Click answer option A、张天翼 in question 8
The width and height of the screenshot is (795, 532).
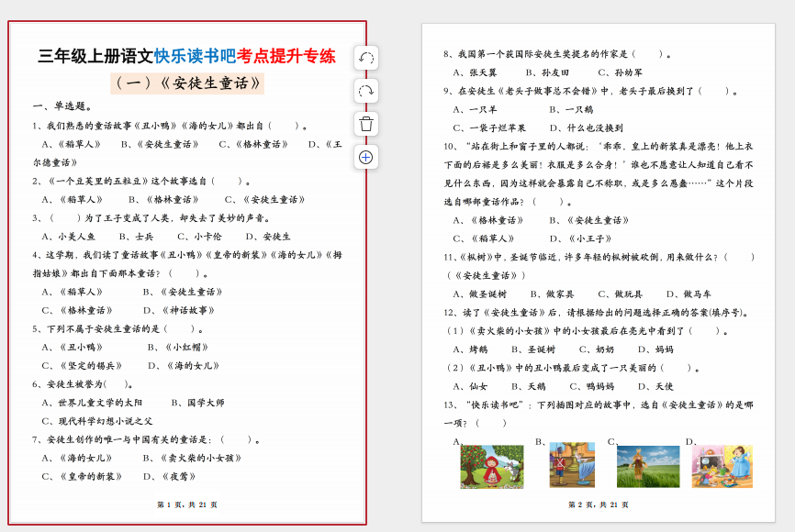476,72
